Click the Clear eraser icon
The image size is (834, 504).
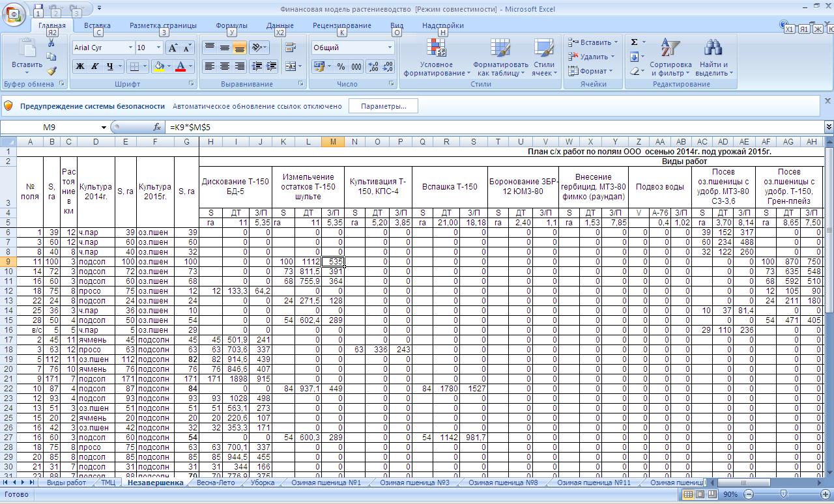point(634,71)
